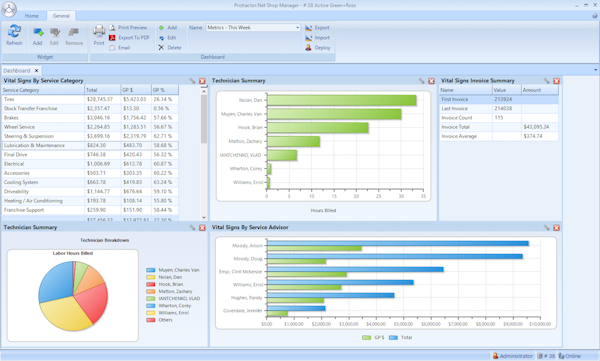Click the Muyen, Charles Van legend swatch
The width and height of the screenshot is (600, 361).
pos(151,270)
